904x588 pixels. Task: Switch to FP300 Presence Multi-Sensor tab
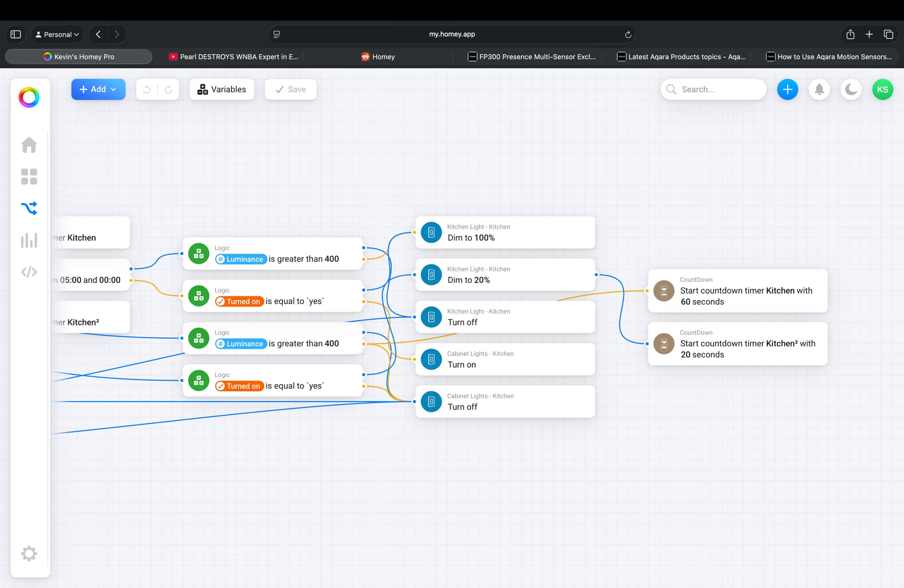pyautogui.click(x=532, y=56)
